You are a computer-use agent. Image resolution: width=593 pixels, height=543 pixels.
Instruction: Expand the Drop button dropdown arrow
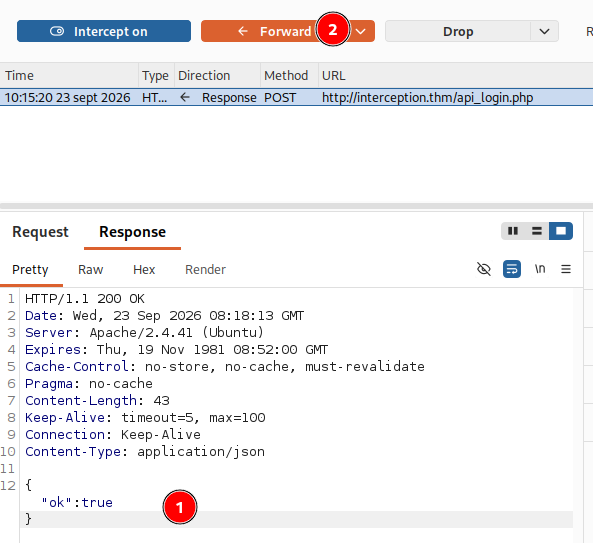[544, 31]
